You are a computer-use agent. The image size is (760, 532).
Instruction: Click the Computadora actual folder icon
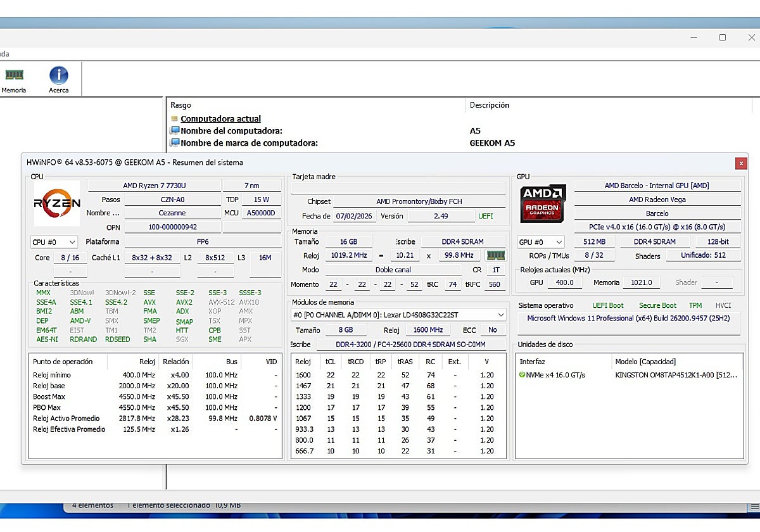coord(175,119)
